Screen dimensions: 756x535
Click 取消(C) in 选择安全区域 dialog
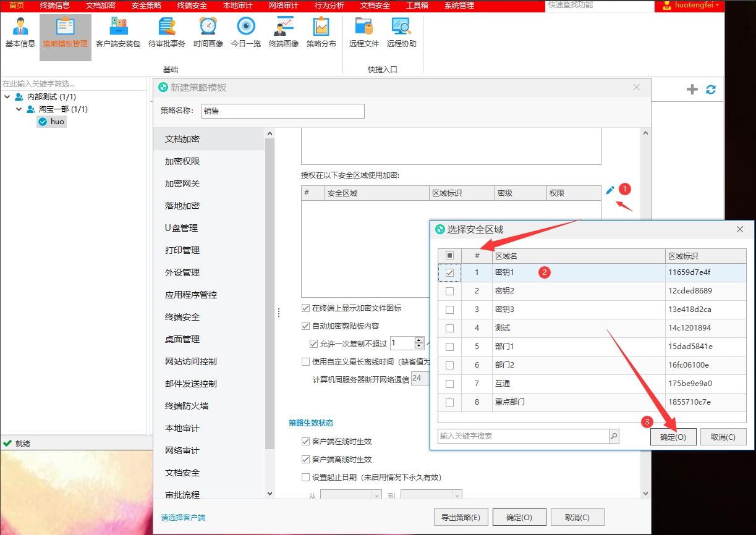[723, 437]
